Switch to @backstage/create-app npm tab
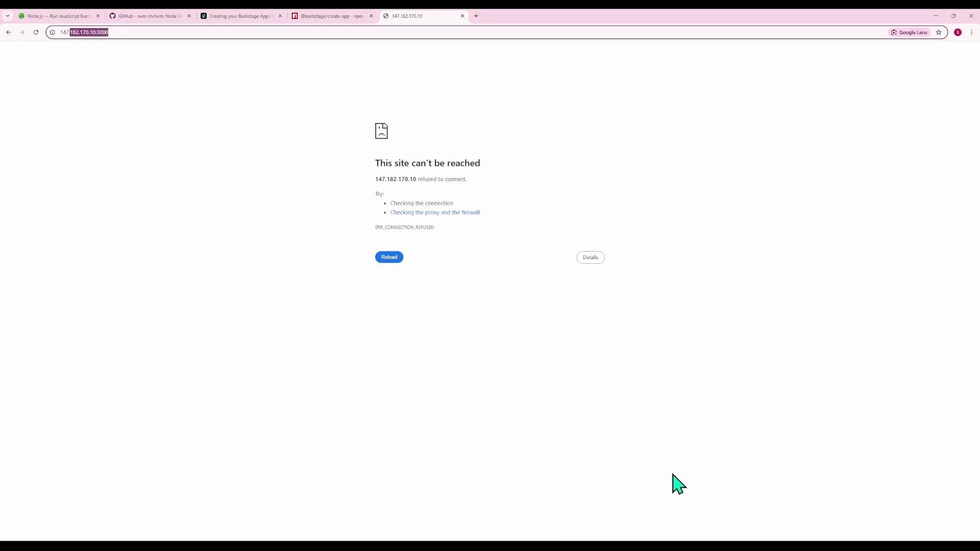980x551 pixels. point(332,16)
